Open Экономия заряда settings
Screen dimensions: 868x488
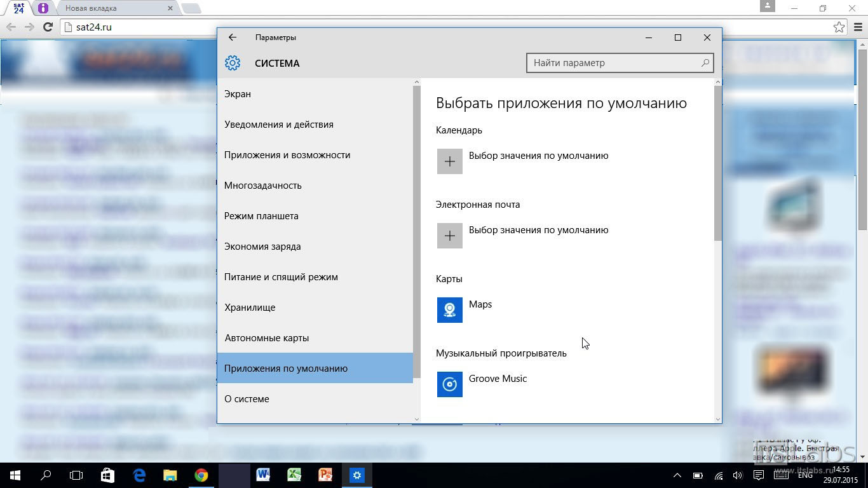tap(315, 247)
